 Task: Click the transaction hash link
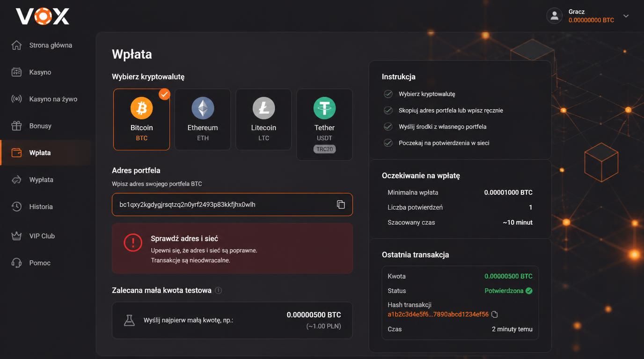[x=438, y=315]
